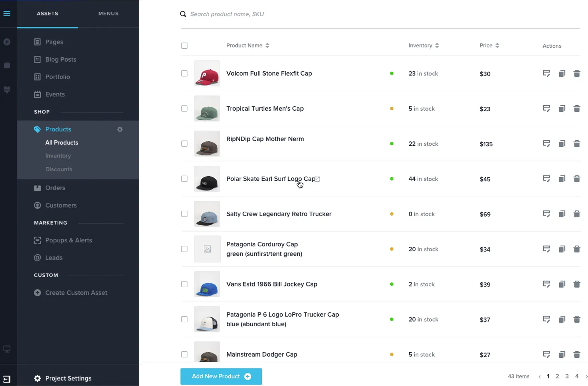Image resolution: width=588 pixels, height=386 pixels.
Task: Switch to the Assets tab
Action: tap(47, 14)
